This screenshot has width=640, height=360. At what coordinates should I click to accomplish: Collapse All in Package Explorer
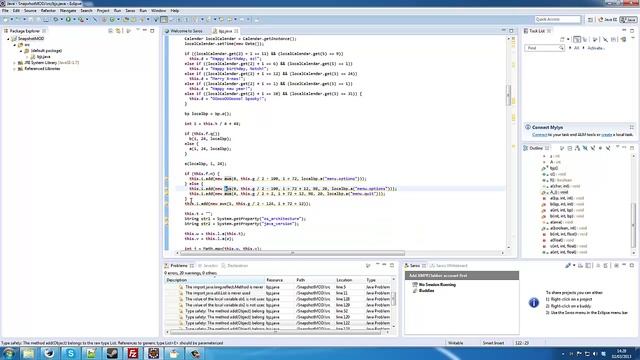click(110, 31)
